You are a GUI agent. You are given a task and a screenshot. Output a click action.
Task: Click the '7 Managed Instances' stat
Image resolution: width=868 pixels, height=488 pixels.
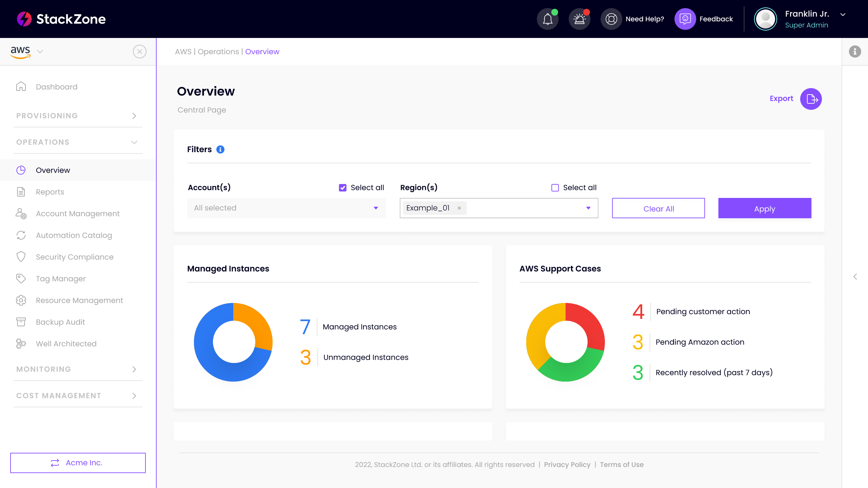tap(348, 327)
